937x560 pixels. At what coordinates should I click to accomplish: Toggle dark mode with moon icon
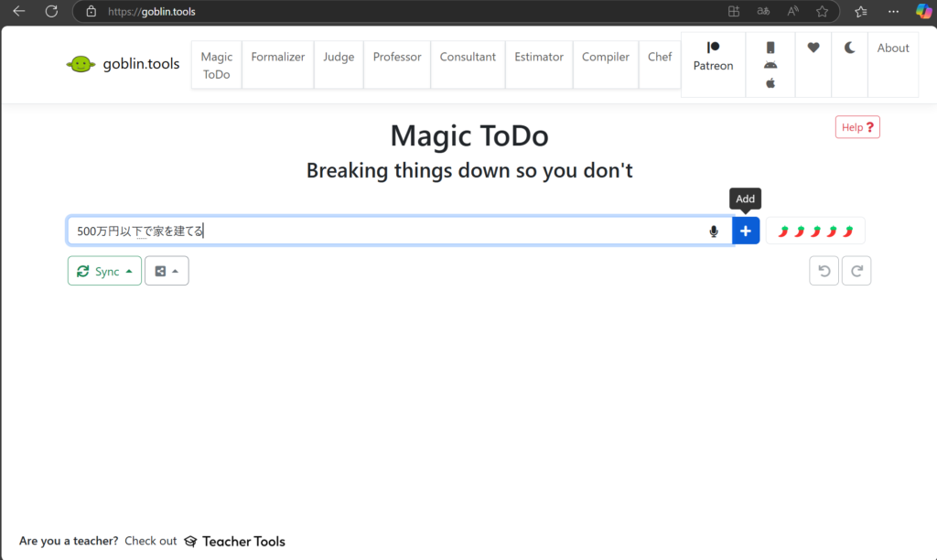point(849,48)
